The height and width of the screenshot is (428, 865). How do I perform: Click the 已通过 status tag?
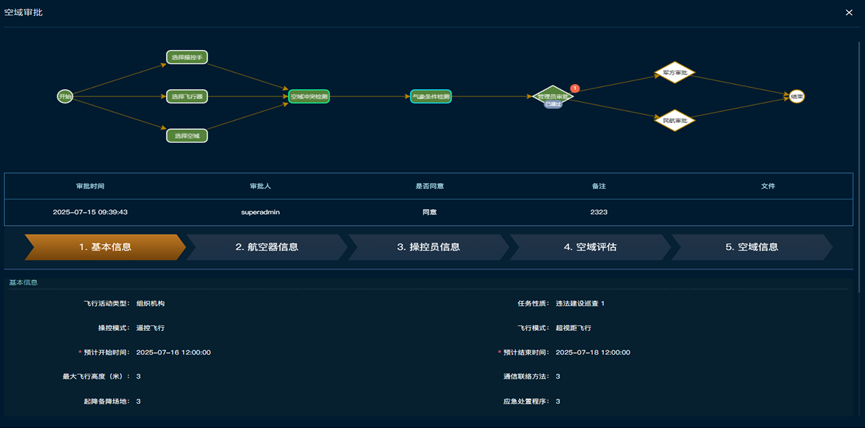[553, 104]
